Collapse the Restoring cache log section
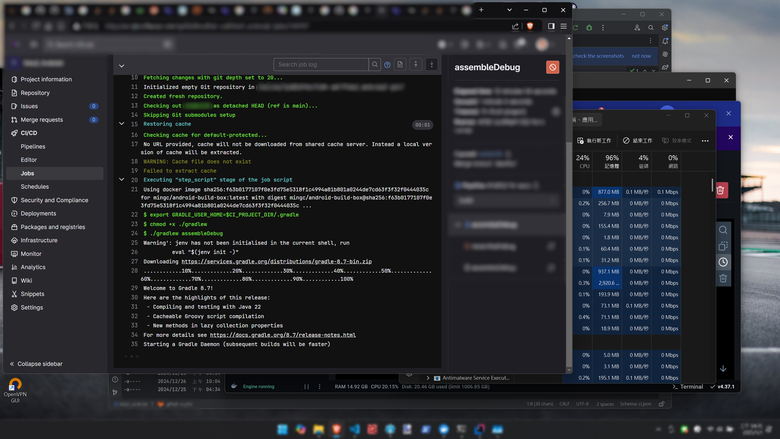The width and height of the screenshot is (780, 439). [121, 124]
